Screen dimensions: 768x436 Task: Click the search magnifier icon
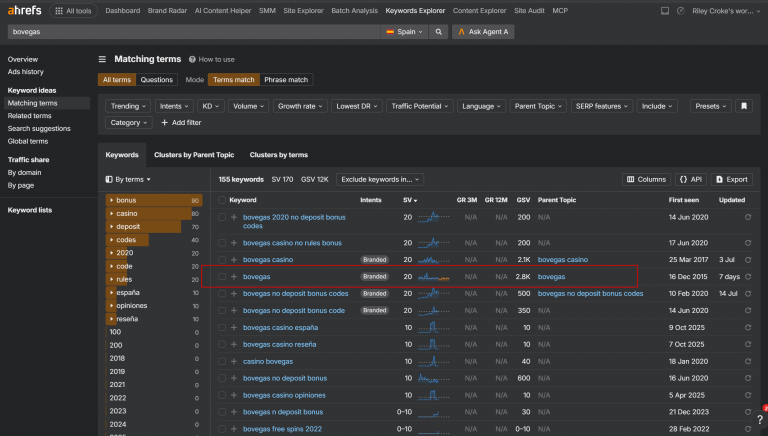pyautogui.click(x=438, y=32)
